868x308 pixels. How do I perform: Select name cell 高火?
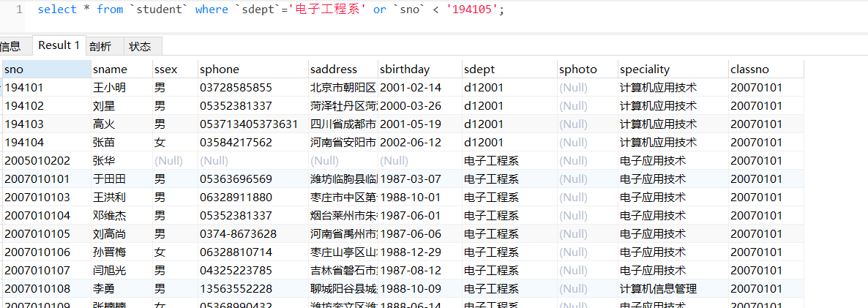[x=121, y=124]
